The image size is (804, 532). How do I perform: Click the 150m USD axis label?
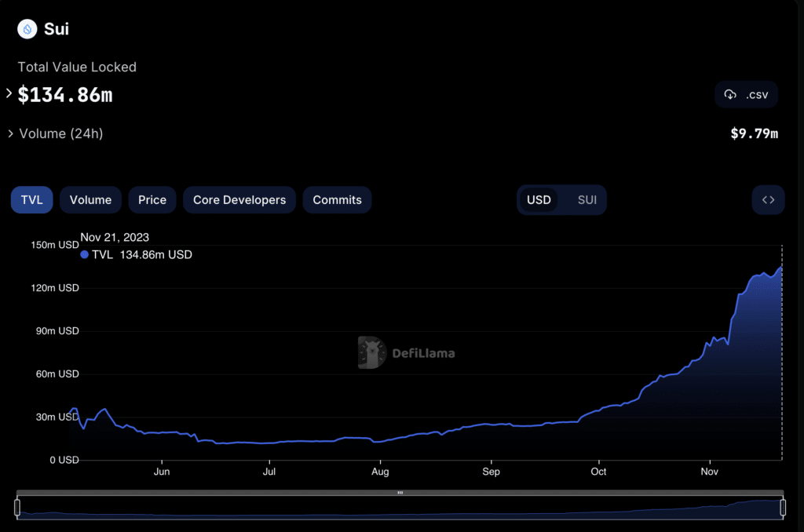click(55, 245)
